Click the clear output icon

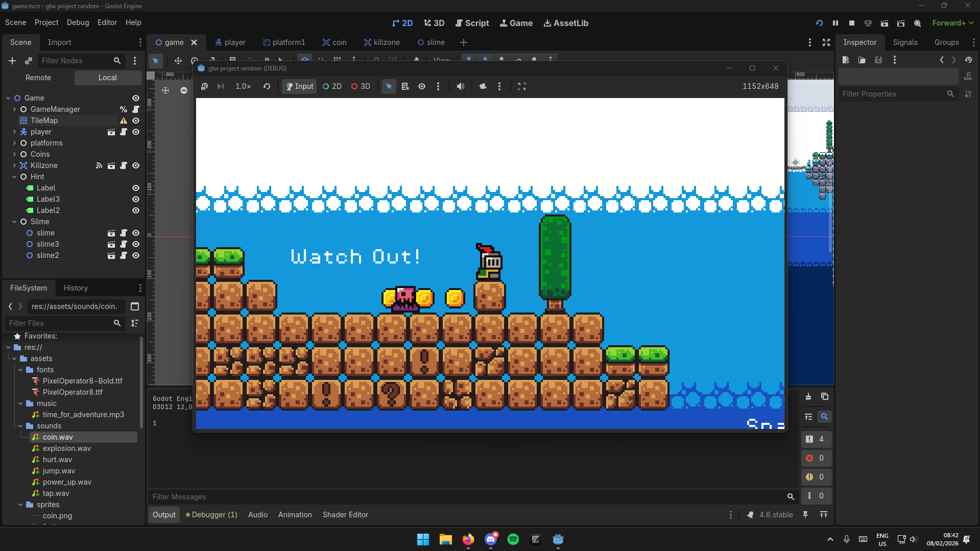tap(808, 397)
